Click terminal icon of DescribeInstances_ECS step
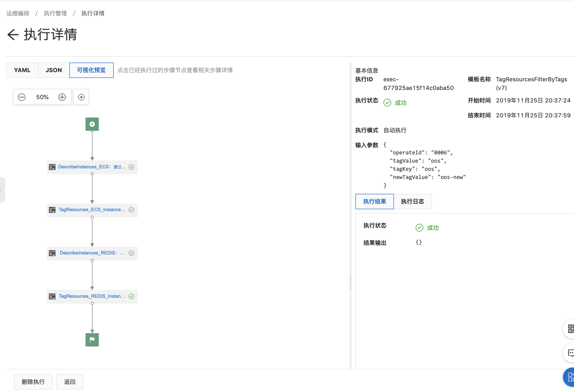This screenshot has width=574, height=392. pyautogui.click(x=52, y=167)
